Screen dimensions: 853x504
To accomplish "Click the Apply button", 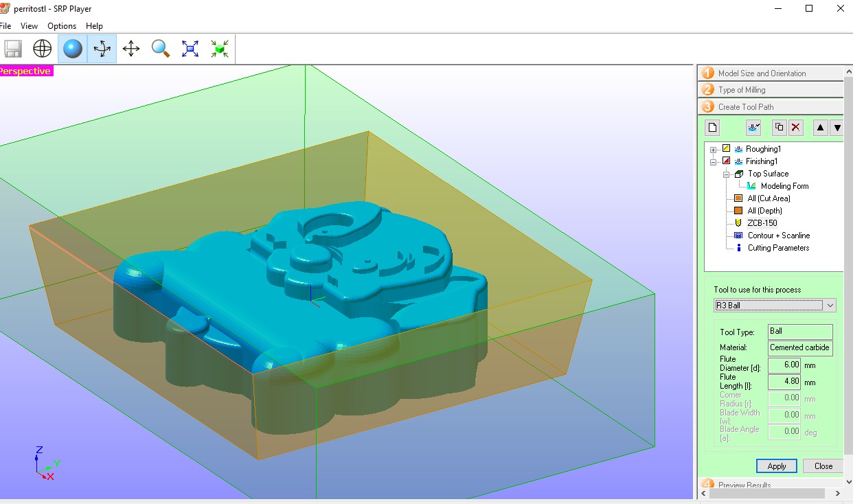I will coord(777,466).
